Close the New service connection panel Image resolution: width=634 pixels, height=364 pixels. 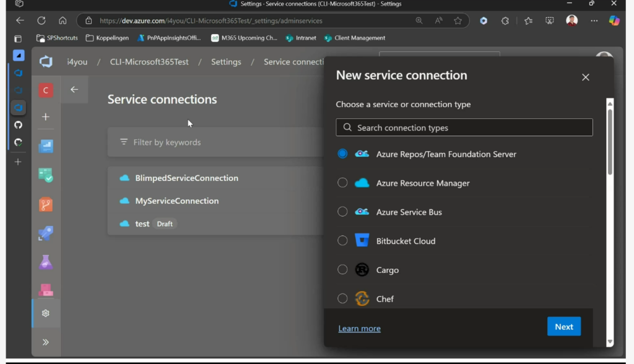[586, 77]
